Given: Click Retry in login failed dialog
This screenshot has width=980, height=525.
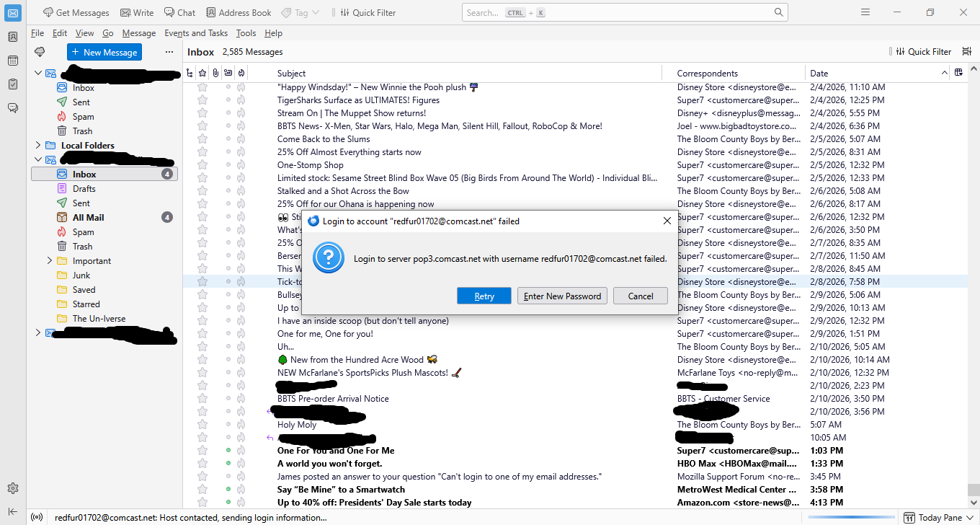Looking at the screenshot, I should coord(484,296).
